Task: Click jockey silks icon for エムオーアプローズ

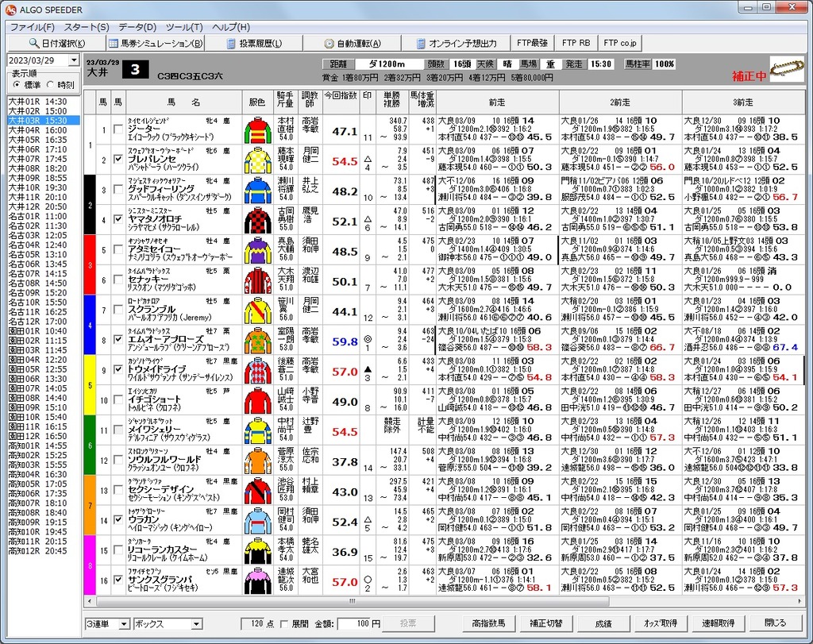Action: (x=258, y=341)
